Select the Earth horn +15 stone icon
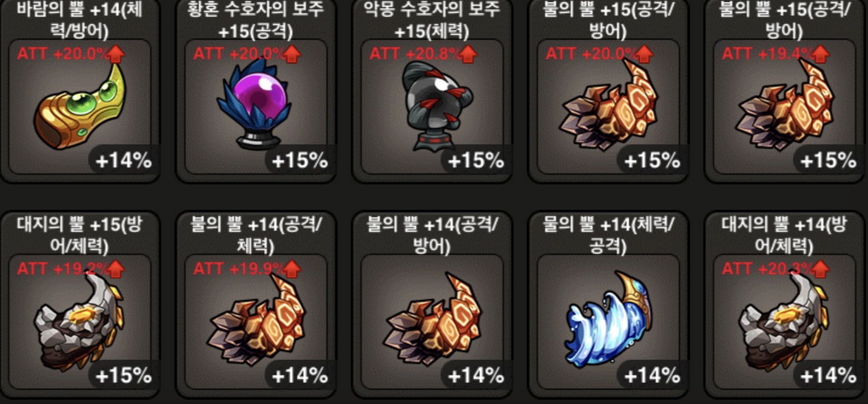The height and width of the screenshot is (404, 868). [x=78, y=321]
